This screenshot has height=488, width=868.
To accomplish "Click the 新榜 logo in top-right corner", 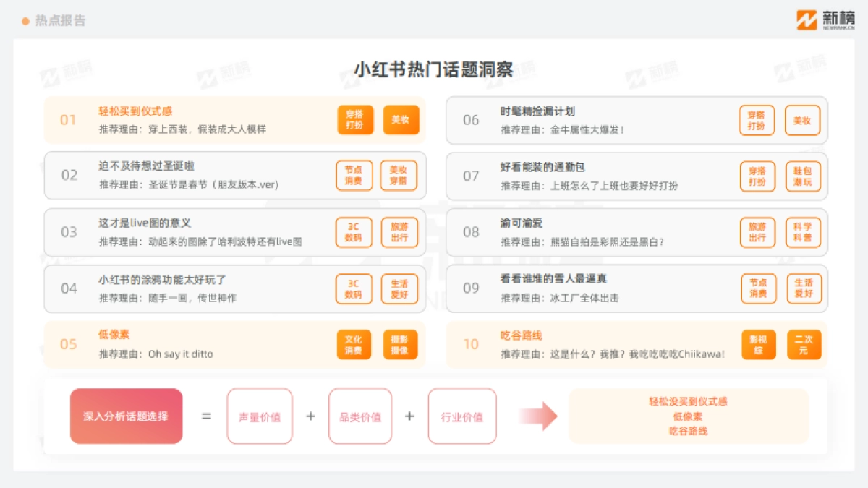I will coord(826,20).
